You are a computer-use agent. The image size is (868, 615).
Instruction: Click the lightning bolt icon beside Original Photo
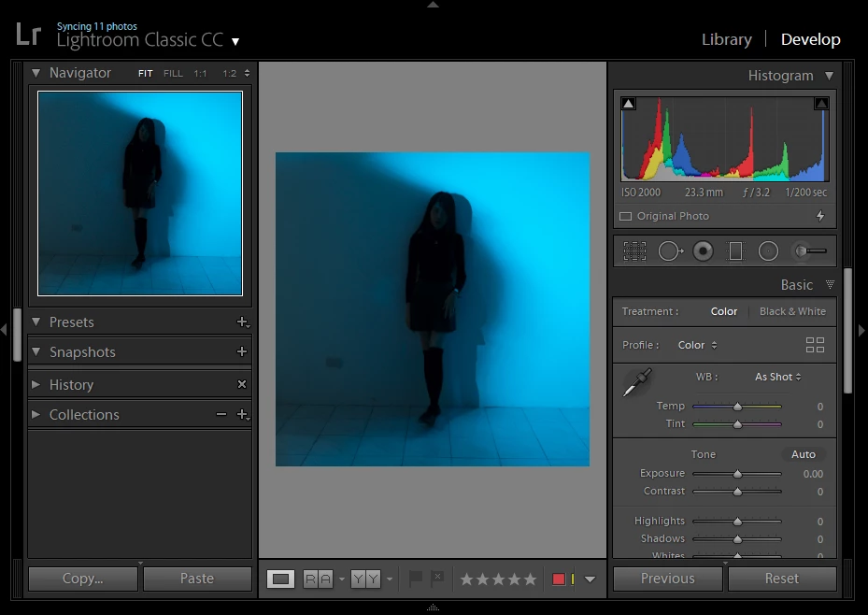coord(820,216)
